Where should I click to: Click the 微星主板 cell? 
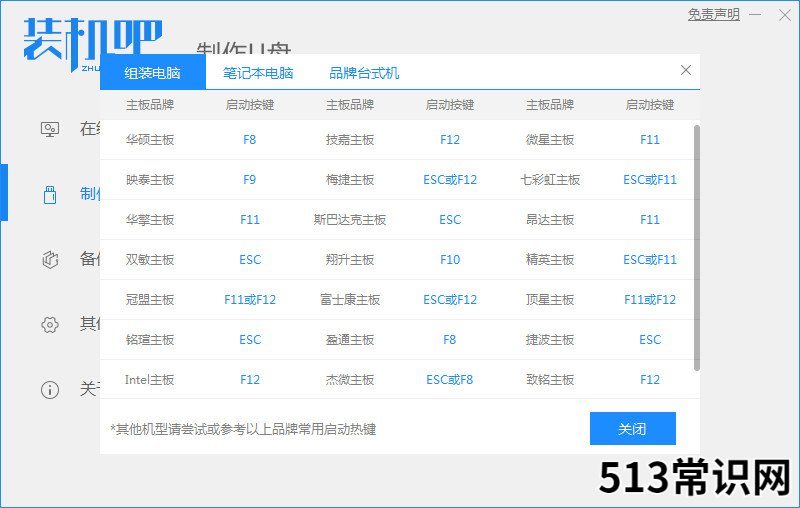click(550, 139)
